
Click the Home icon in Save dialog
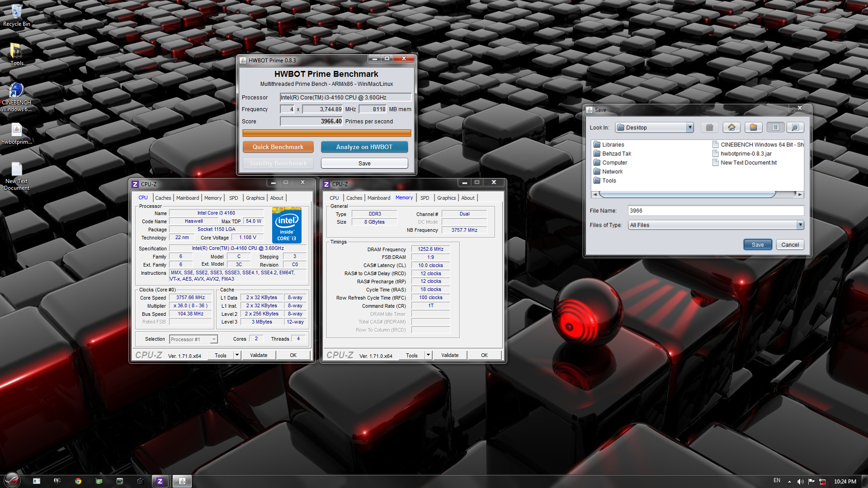(731, 127)
